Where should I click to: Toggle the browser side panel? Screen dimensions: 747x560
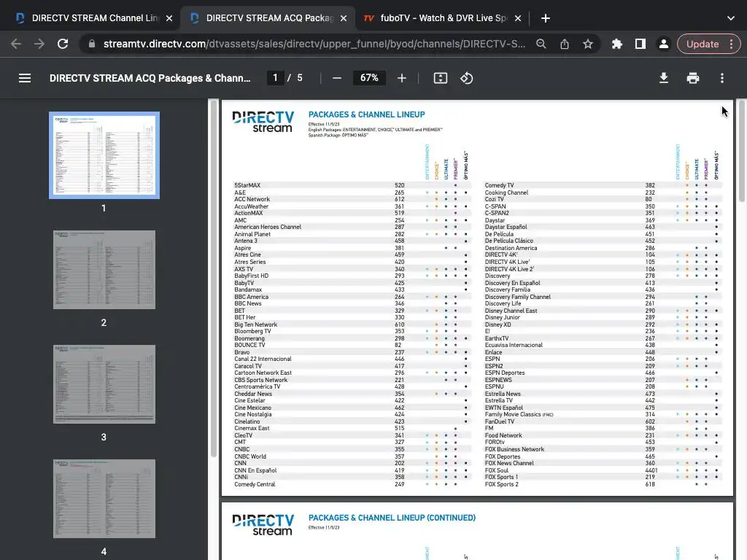tap(640, 44)
